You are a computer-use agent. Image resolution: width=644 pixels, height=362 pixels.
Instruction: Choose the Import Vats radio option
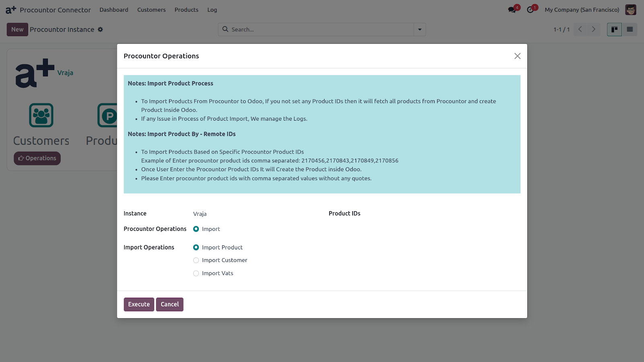tap(196, 273)
